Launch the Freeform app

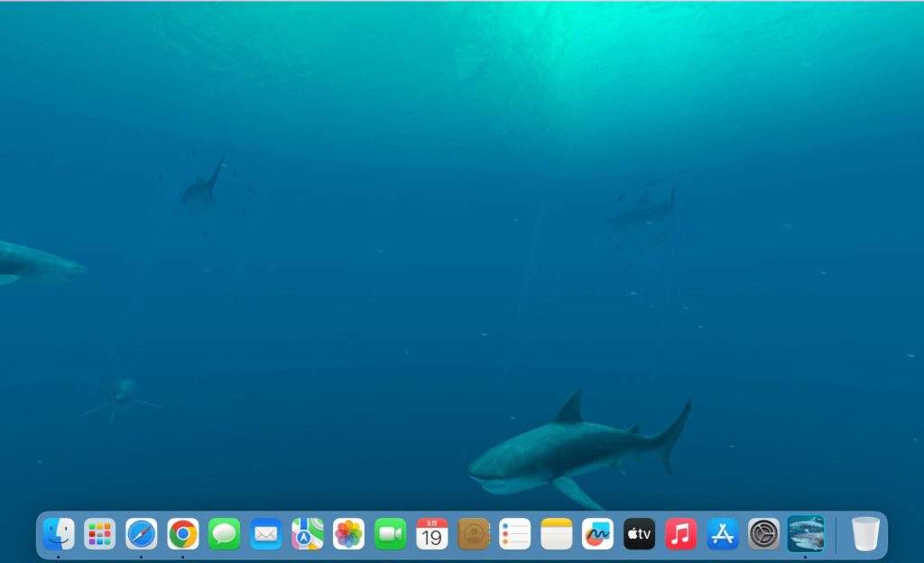[x=598, y=534]
